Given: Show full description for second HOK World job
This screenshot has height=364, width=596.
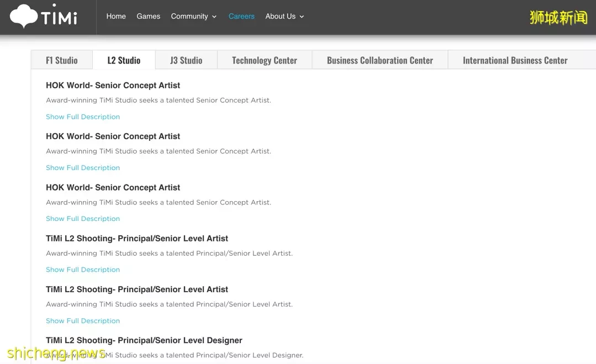Looking at the screenshot, I should (83, 167).
